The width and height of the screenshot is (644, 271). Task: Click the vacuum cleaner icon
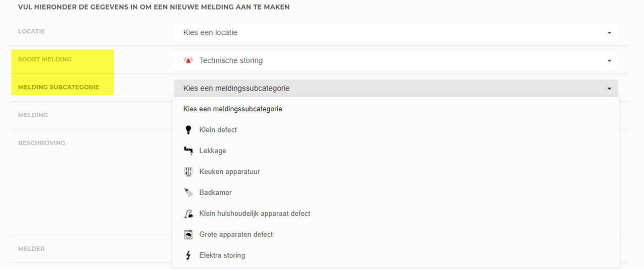[x=188, y=214]
